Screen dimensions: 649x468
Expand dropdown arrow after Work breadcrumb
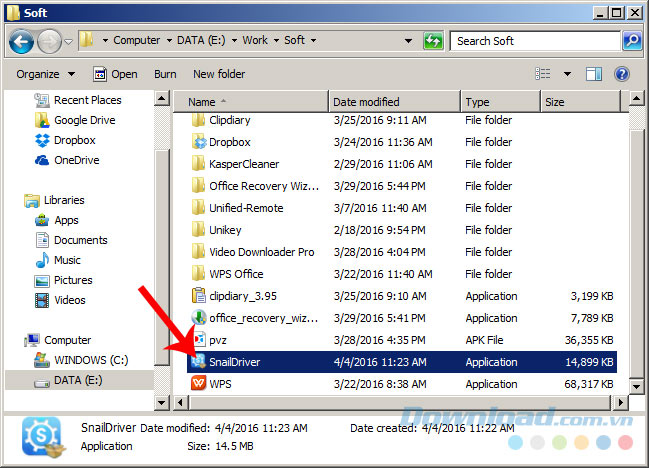point(276,41)
